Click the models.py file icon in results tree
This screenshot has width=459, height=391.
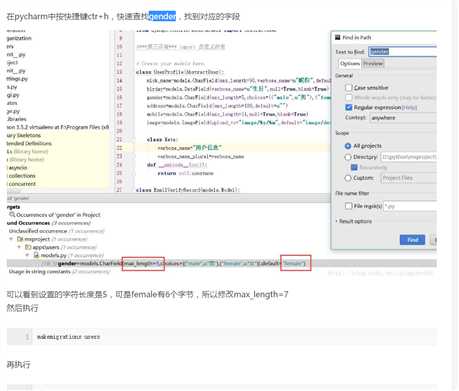tap(36, 255)
